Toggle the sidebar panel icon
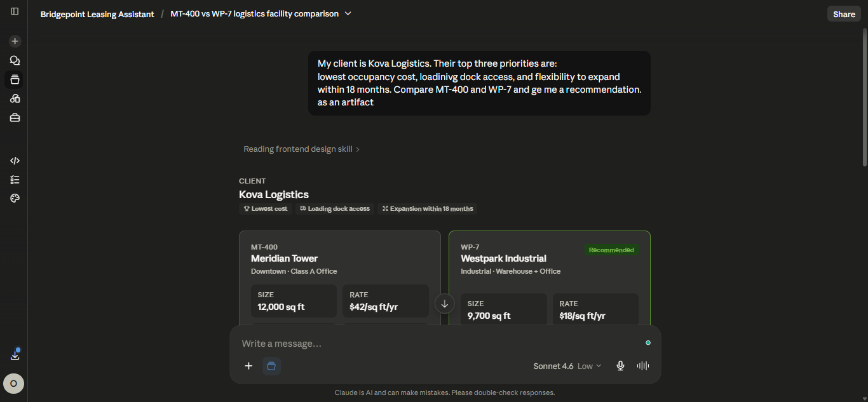 click(15, 11)
